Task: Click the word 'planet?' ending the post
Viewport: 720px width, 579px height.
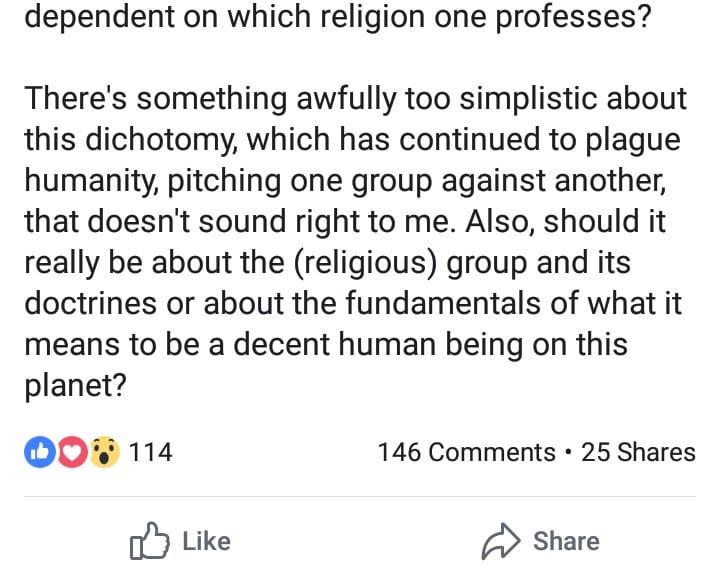Action: 75,386
